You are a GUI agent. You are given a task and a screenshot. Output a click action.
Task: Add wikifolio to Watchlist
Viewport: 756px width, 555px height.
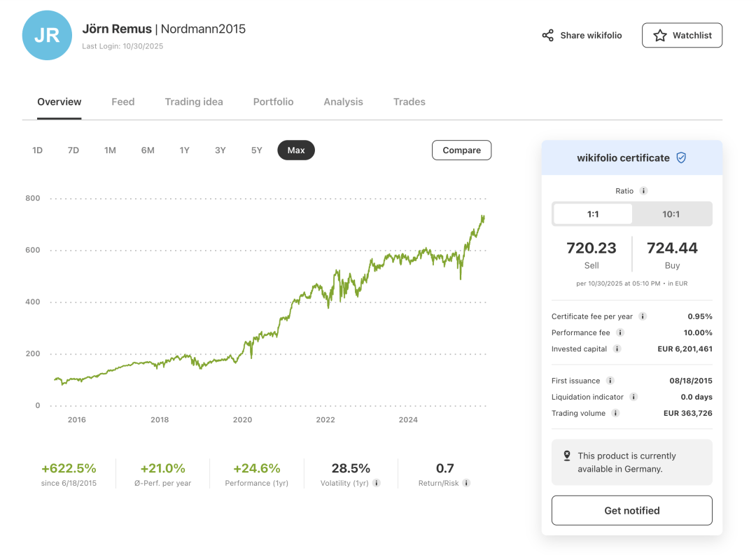682,35
